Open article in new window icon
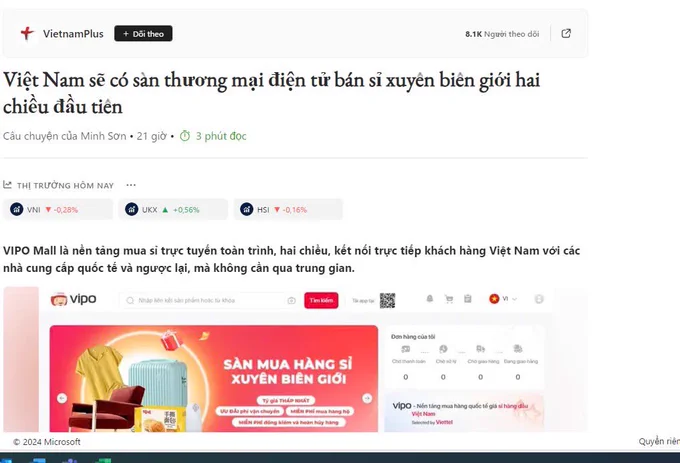The height and width of the screenshot is (463, 680). (566, 34)
